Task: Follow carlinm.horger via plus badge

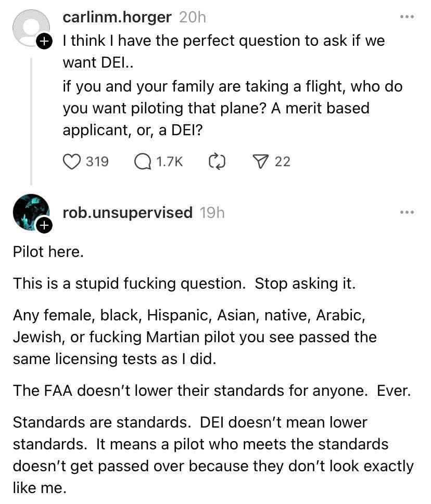Action: (x=44, y=41)
